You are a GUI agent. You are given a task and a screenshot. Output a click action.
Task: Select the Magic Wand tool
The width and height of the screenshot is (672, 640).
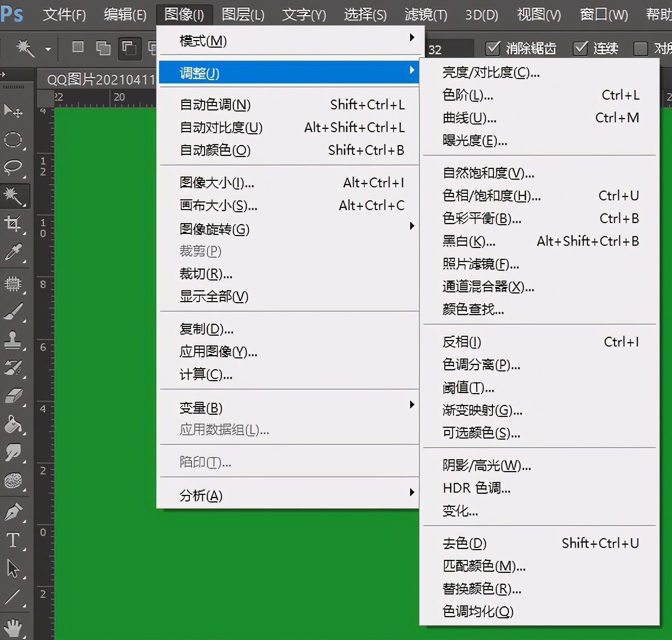pos(13,196)
